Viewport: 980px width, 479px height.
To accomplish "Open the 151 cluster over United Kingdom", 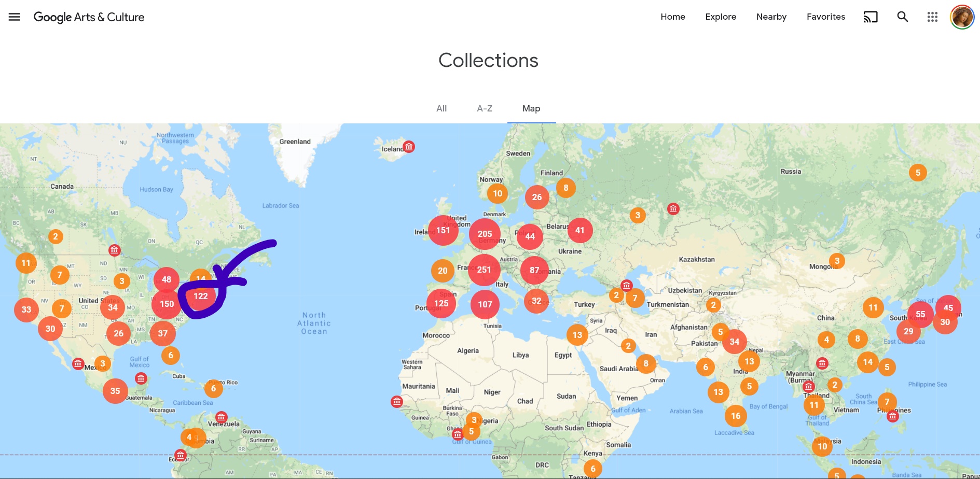I will point(443,230).
